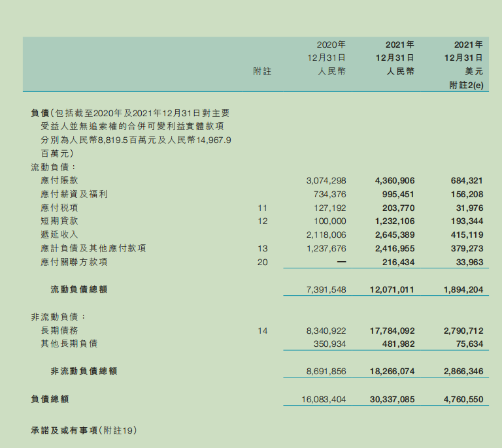Select value 8,340,922
The height and width of the screenshot is (448, 502).
point(326,331)
